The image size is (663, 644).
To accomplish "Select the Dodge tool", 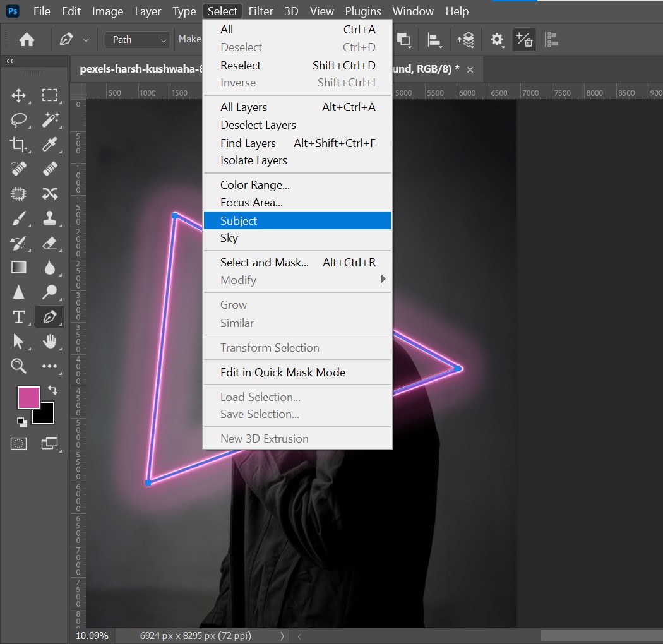I will pos(50,292).
